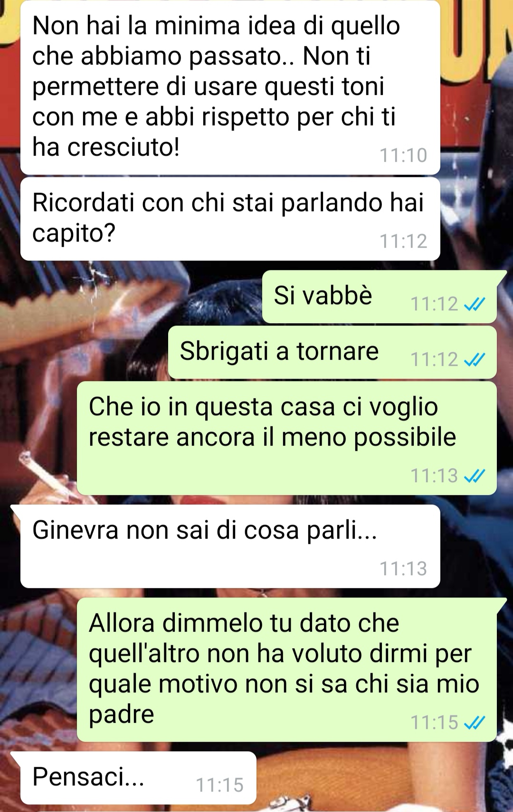Tap the 11:10 timestamp on first message
This screenshot has height=812, width=513.
[403, 155]
